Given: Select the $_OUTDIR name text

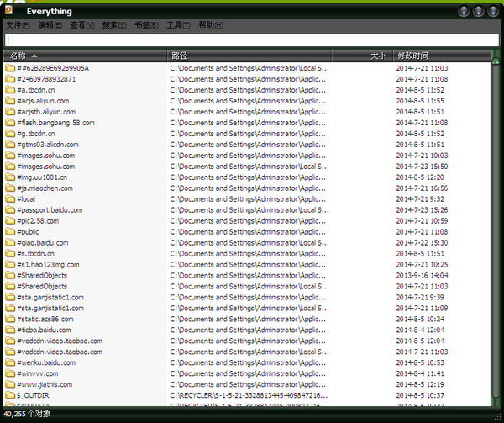Looking at the screenshot, I should [33, 395].
